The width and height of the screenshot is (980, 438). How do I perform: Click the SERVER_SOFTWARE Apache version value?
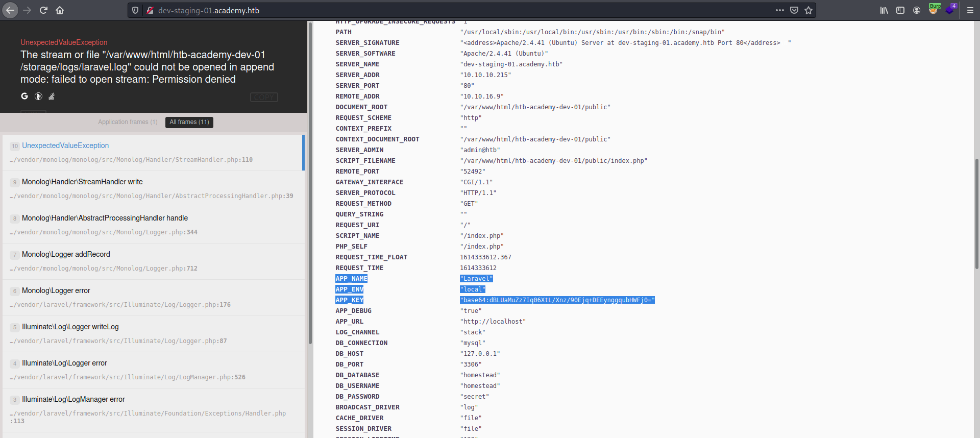pos(504,54)
